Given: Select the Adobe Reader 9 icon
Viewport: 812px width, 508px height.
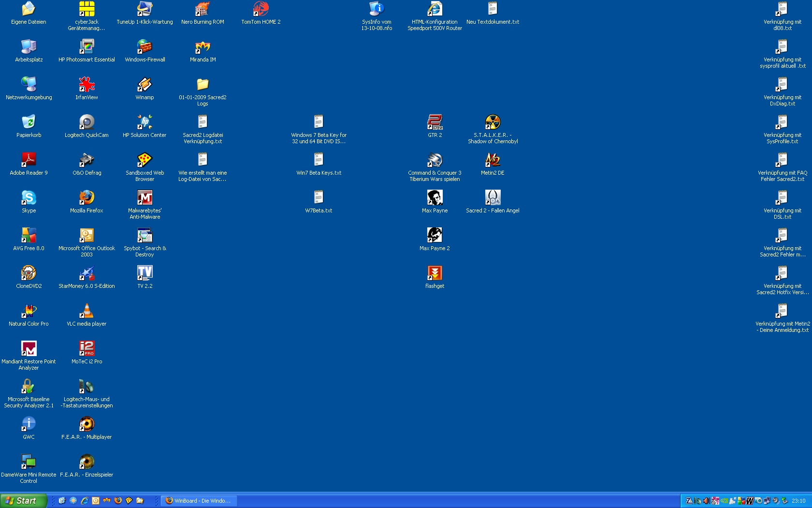Looking at the screenshot, I should [x=29, y=160].
